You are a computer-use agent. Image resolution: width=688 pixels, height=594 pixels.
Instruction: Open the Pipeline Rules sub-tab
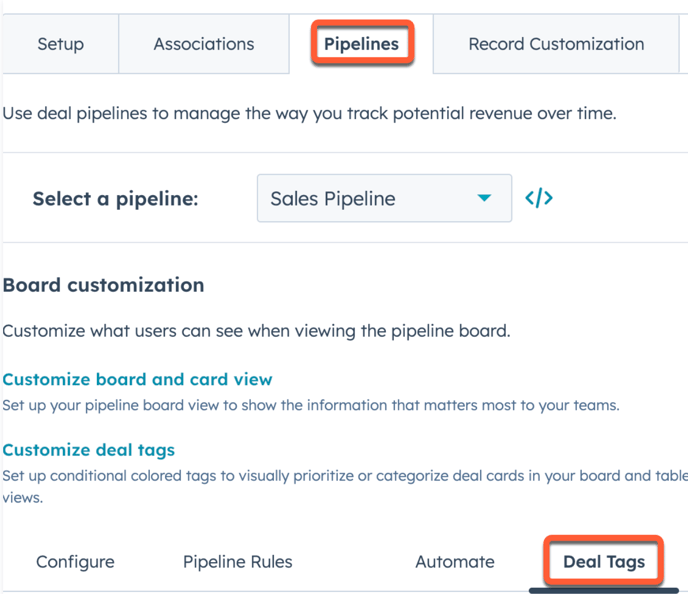(237, 562)
